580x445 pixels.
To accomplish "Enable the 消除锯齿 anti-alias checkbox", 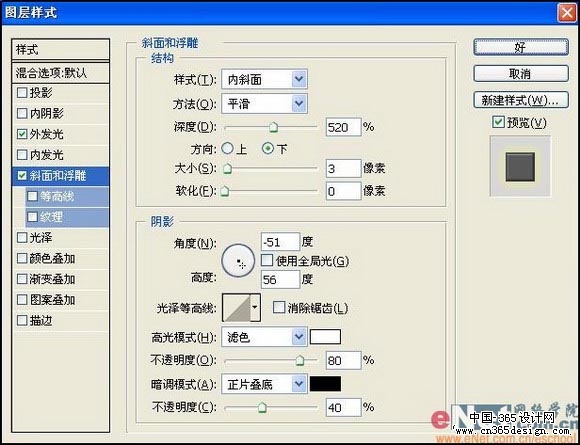I will coord(279,307).
